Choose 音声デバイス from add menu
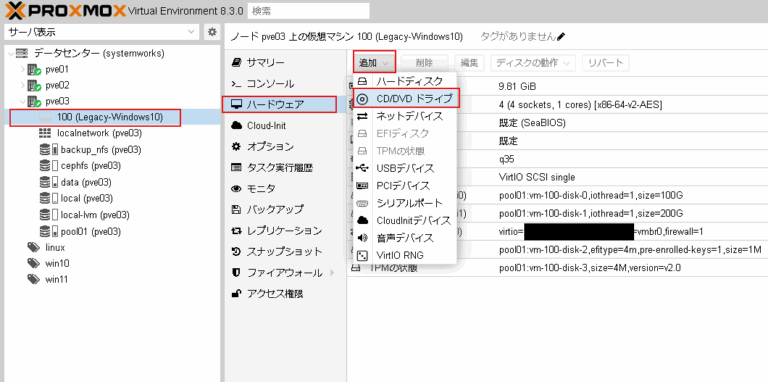Image resolution: width=768 pixels, height=382 pixels. click(405, 238)
